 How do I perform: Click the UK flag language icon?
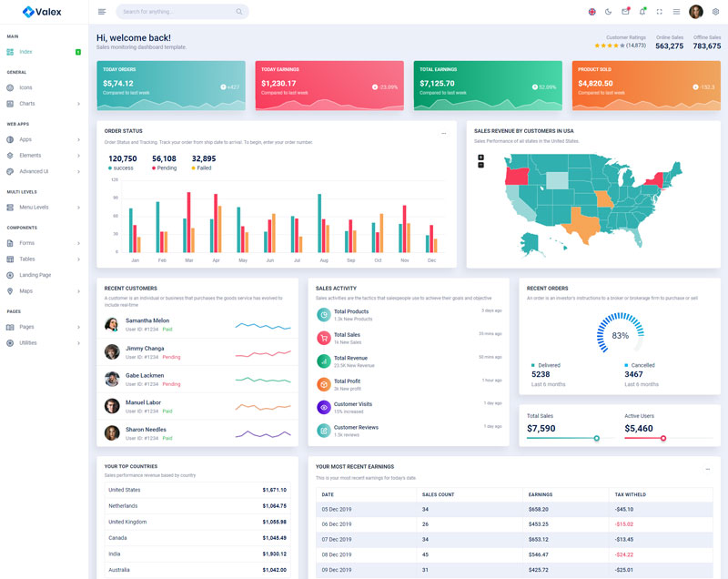pos(591,12)
